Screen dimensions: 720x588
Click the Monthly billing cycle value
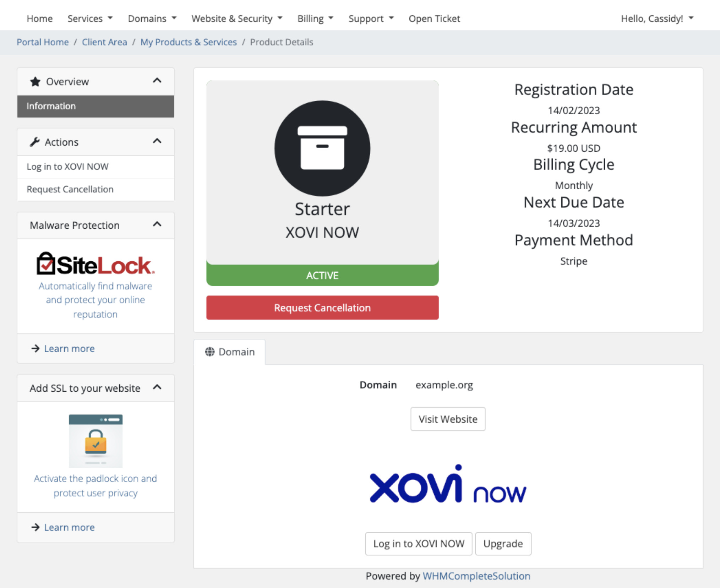click(574, 185)
